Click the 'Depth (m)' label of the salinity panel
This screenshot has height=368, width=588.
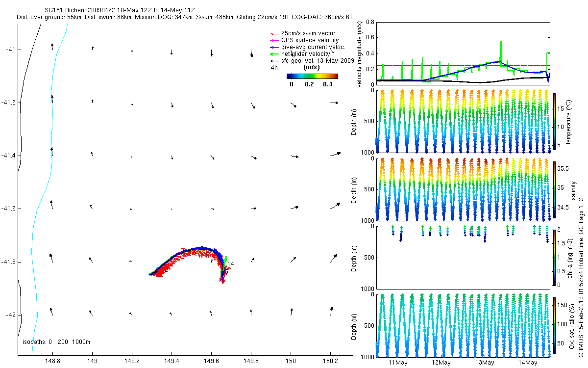coord(354,190)
